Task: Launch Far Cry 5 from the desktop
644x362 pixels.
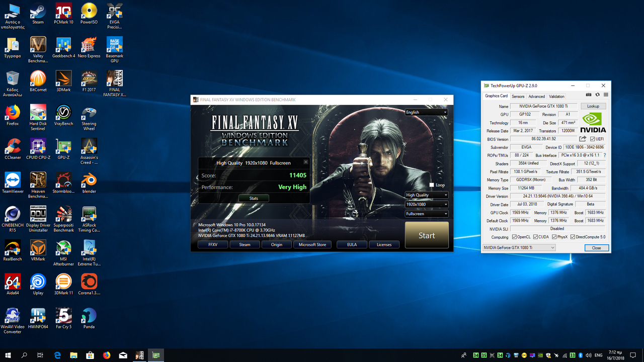Action: click(x=63, y=318)
